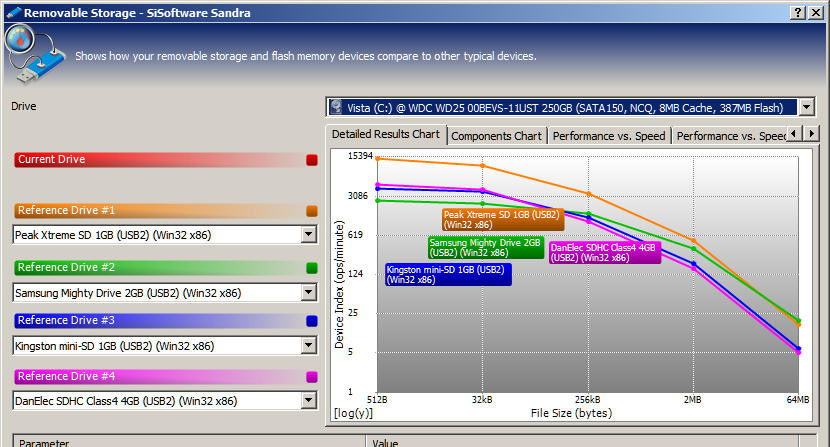Click the 15394 y-axis value
This screenshot has width=830, height=447.
pos(360,156)
